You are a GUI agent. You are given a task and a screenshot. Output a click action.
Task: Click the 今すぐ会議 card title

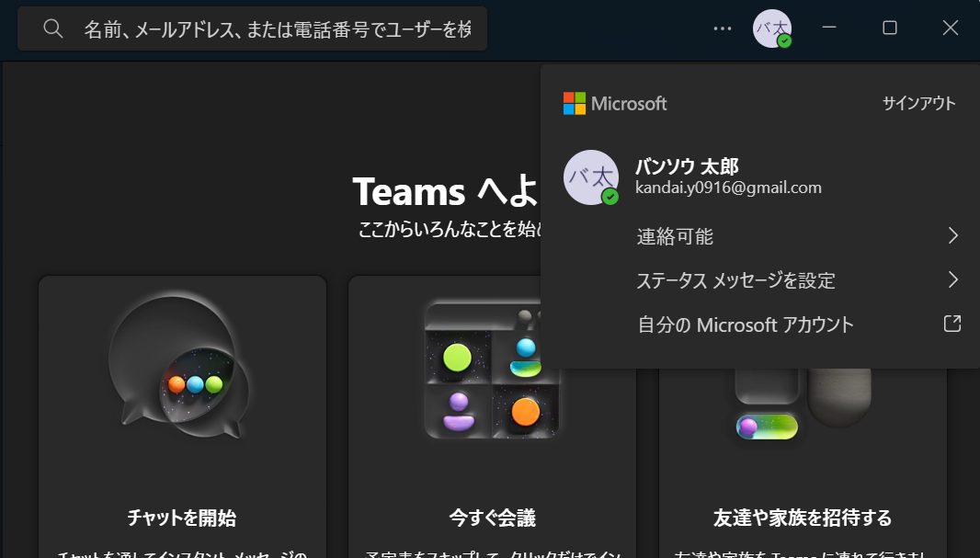tap(493, 518)
